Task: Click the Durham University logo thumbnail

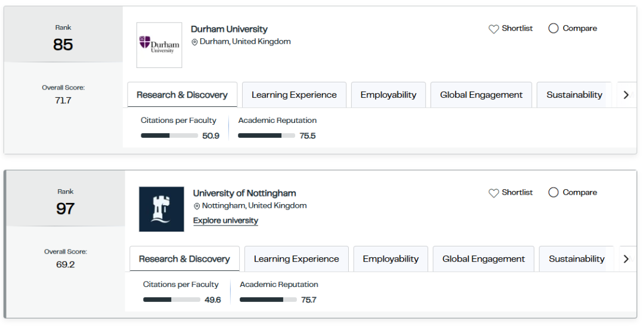Action: 159,45
